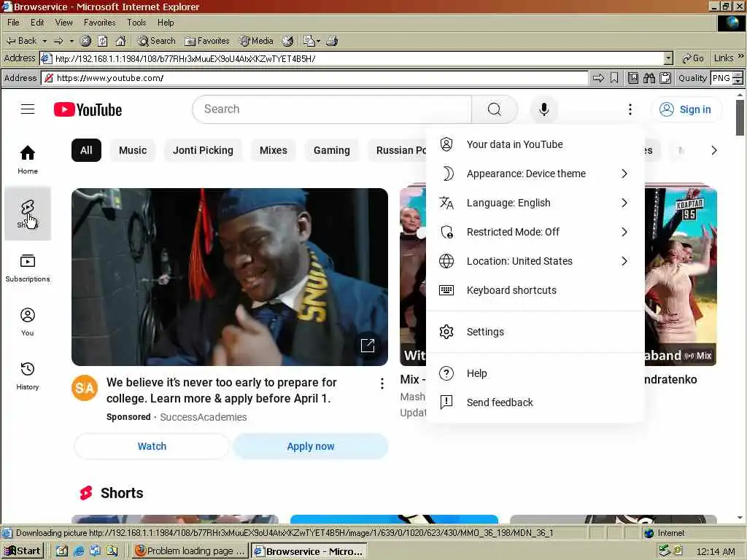Open IE Favorites toolbar button

coord(207,41)
